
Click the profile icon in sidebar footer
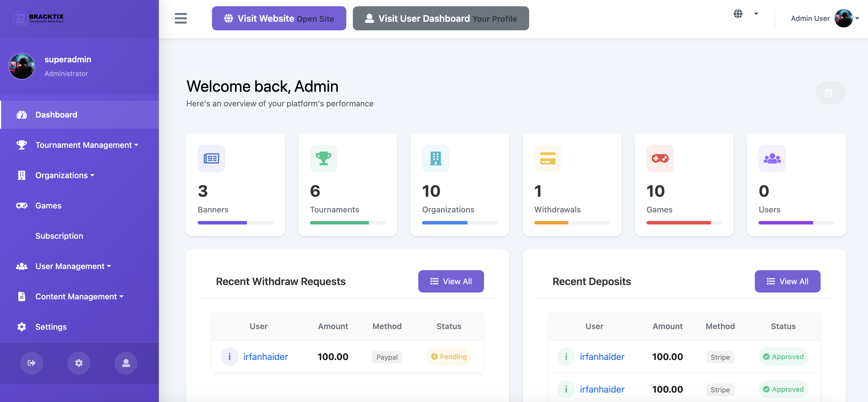pos(126,363)
